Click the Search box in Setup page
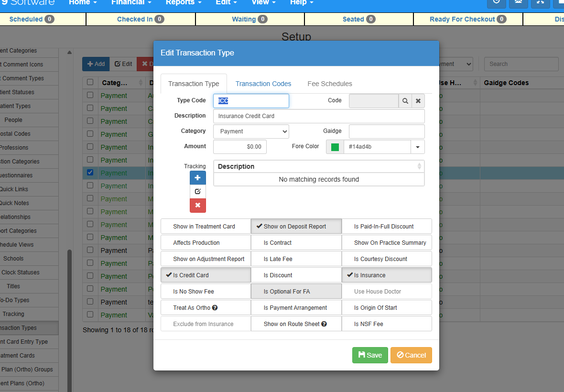The image size is (564, 392). [521, 64]
